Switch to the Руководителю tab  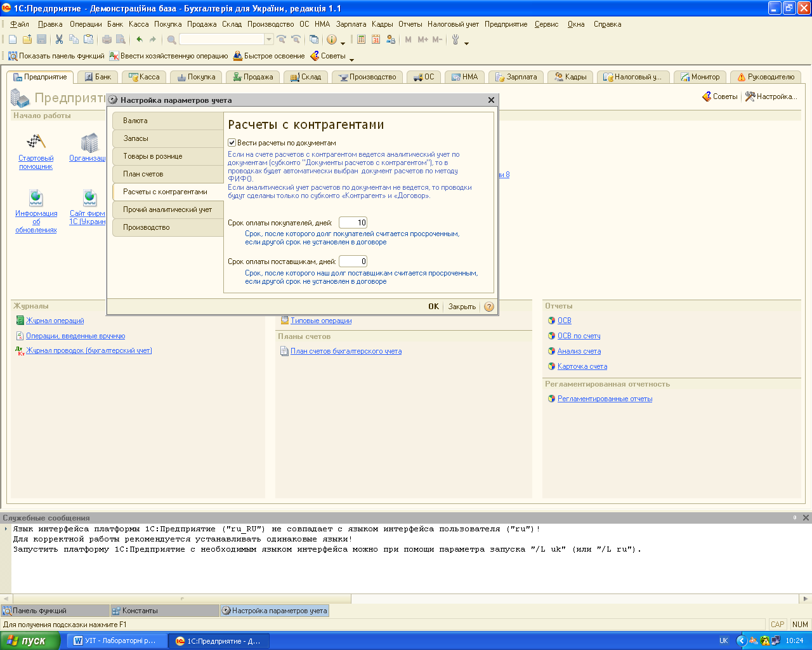[766, 77]
